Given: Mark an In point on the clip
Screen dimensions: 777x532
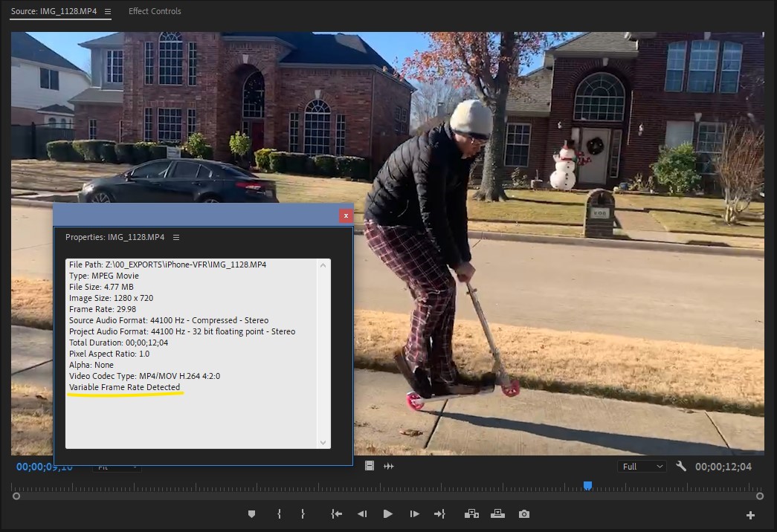Looking at the screenshot, I should tap(279, 513).
